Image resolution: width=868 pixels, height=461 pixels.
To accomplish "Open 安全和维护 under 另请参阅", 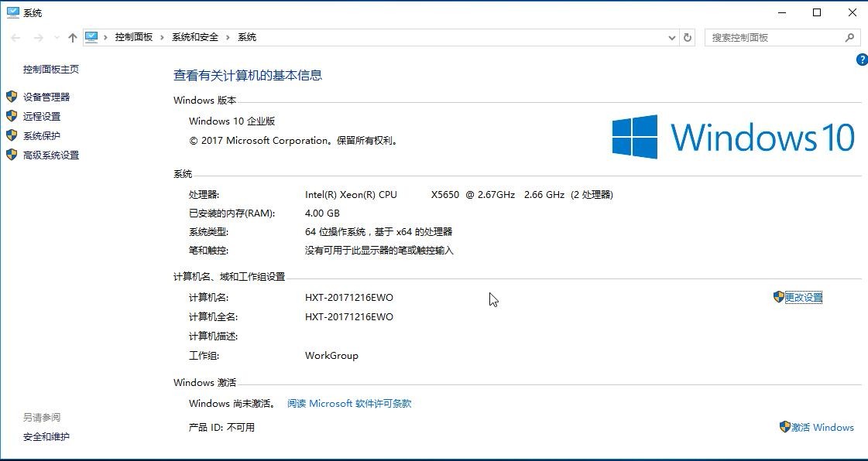I will (46, 436).
